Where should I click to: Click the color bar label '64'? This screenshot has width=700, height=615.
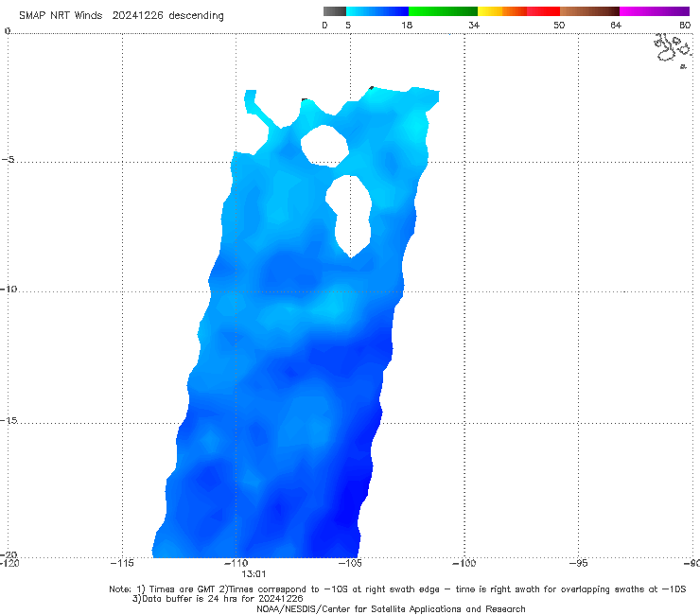click(616, 26)
